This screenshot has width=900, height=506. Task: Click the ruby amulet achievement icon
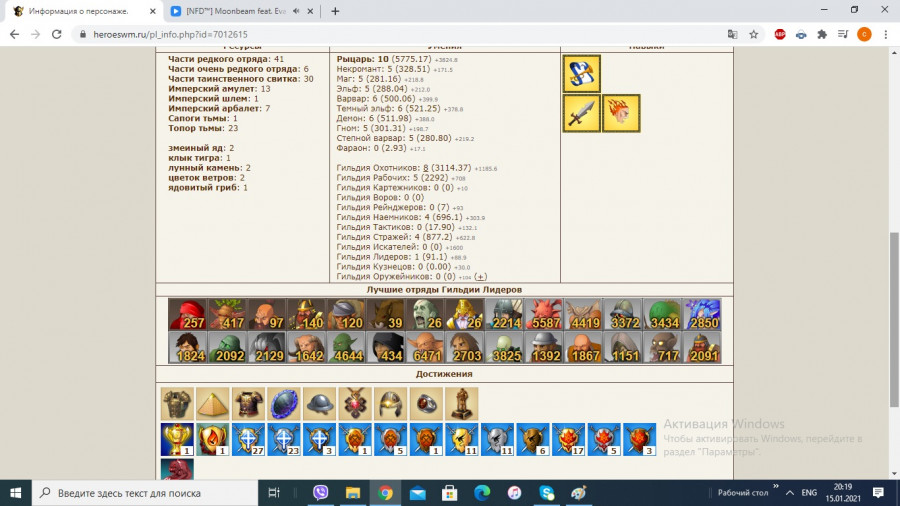pos(355,404)
